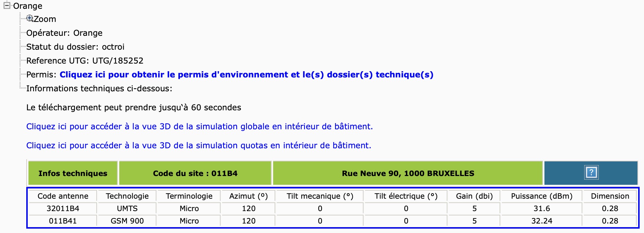This screenshot has width=644, height=233.
Task: Click the Dimension column header
Action: pyautogui.click(x=610, y=196)
